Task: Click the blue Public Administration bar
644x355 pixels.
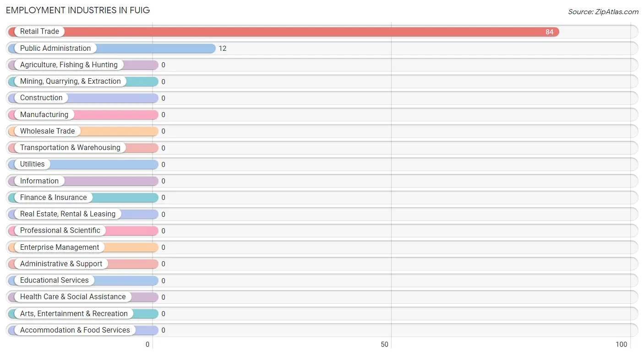Action: pyautogui.click(x=112, y=48)
